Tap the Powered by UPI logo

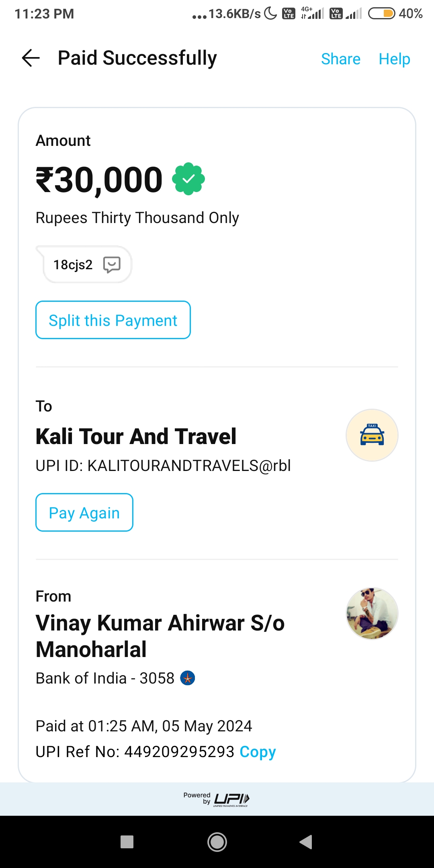point(217,799)
